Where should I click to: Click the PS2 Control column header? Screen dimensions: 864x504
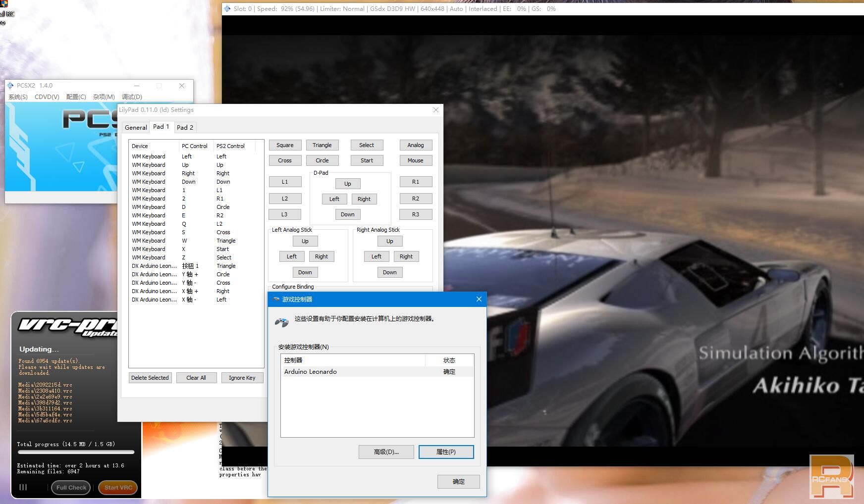click(x=234, y=146)
